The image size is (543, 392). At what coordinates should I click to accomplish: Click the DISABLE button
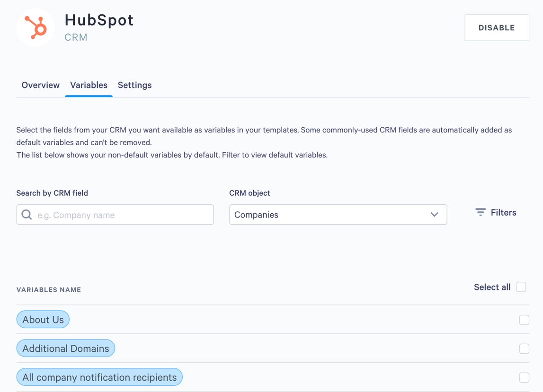[497, 28]
